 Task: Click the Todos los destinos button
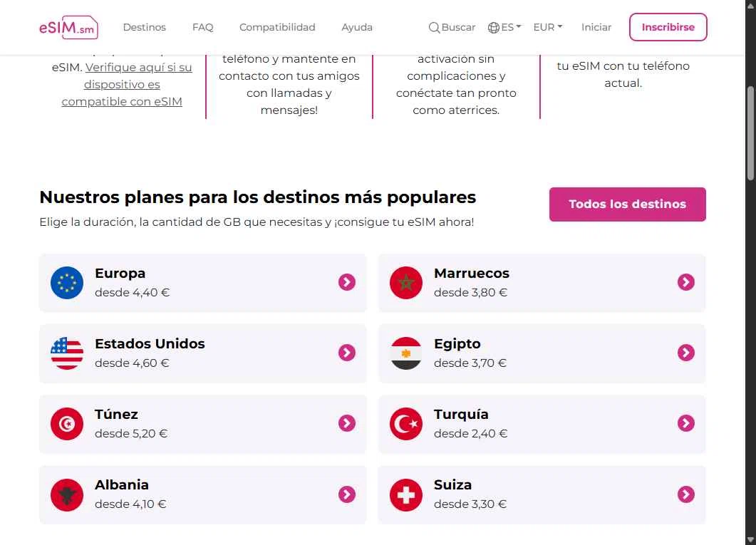click(627, 204)
